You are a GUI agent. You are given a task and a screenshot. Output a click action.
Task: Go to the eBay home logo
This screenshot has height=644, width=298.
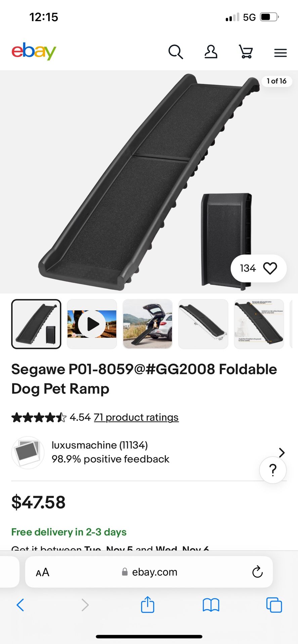[x=34, y=51]
